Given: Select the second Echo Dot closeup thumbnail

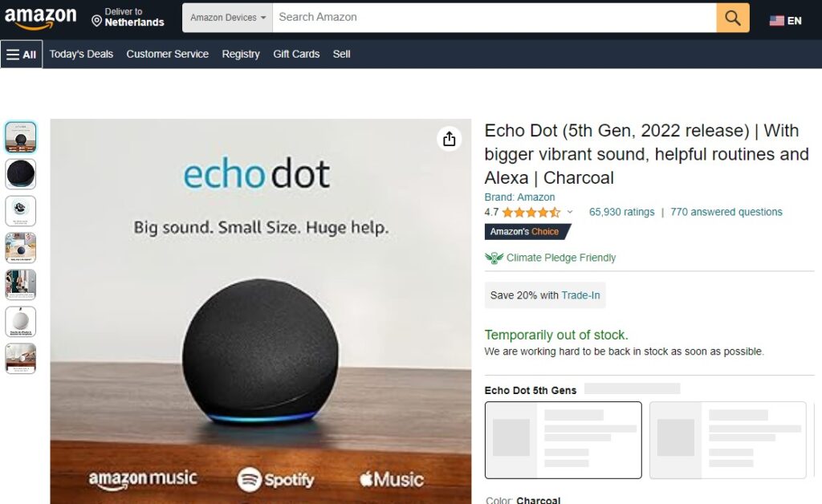Looking at the screenshot, I should pyautogui.click(x=20, y=174).
